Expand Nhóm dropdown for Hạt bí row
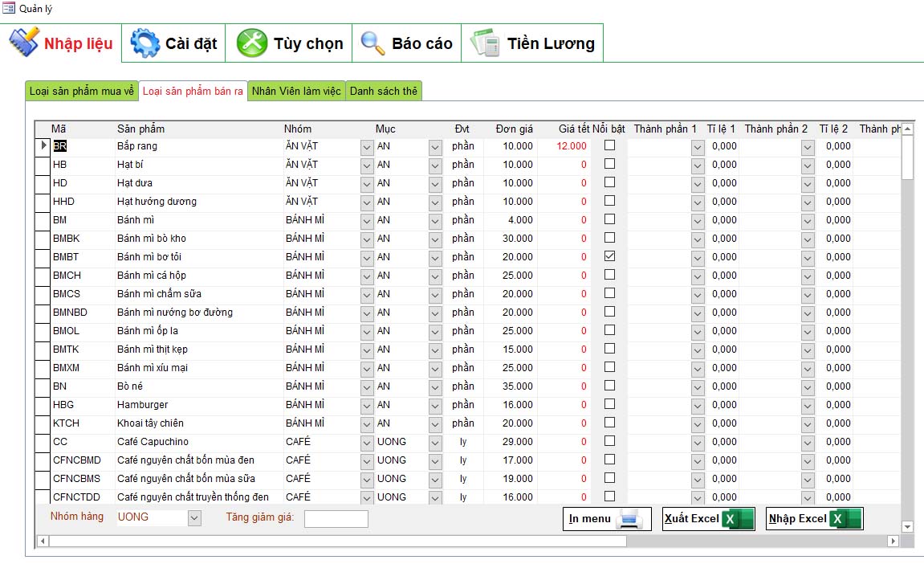Screen dimensions: 924x564 (367, 165)
